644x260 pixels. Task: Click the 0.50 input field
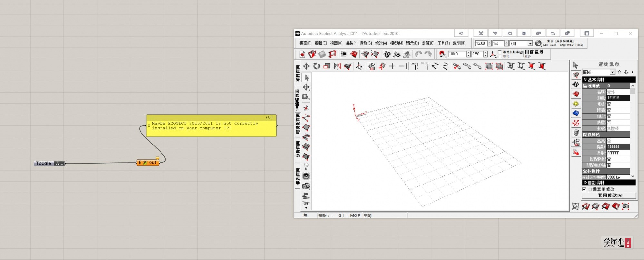(477, 54)
